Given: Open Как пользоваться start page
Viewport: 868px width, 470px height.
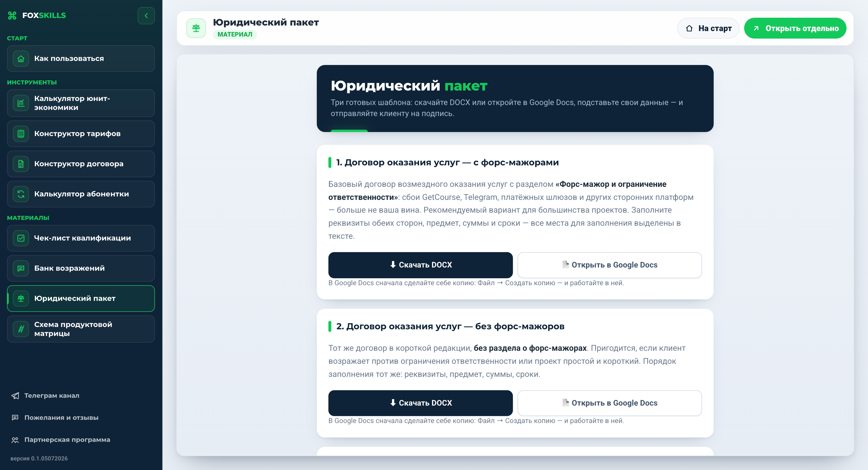Looking at the screenshot, I should point(81,59).
